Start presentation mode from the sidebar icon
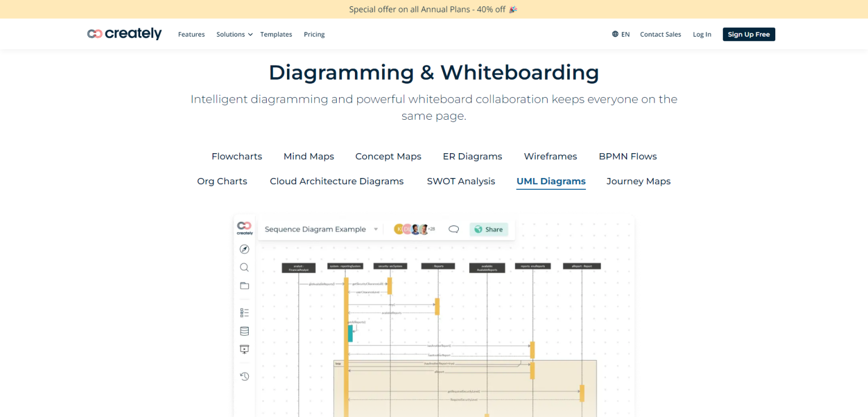This screenshot has height=417, width=868. click(244, 349)
